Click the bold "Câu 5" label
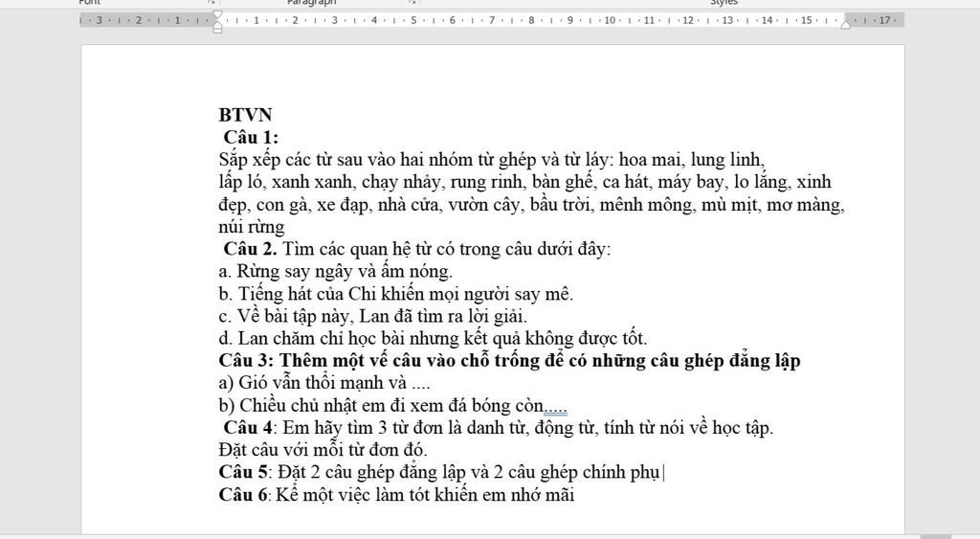Image resolution: width=980 pixels, height=539 pixels. (243, 472)
